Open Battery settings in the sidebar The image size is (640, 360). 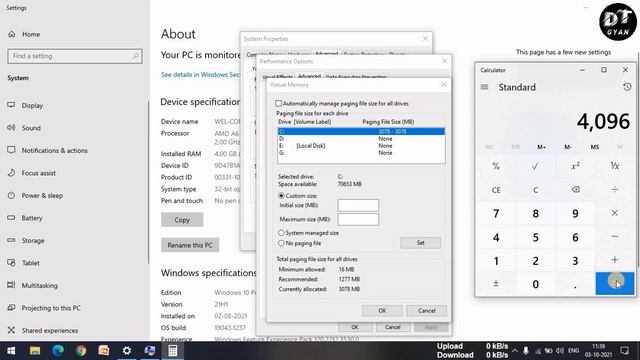click(32, 218)
